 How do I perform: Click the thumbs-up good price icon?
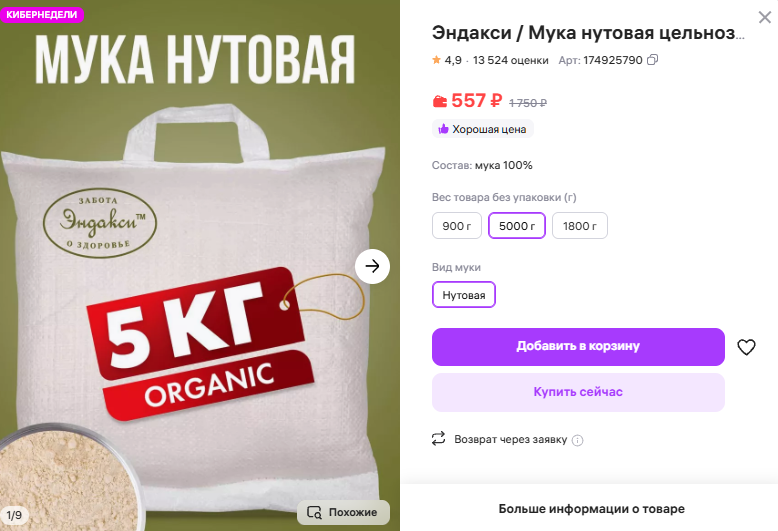(x=443, y=129)
